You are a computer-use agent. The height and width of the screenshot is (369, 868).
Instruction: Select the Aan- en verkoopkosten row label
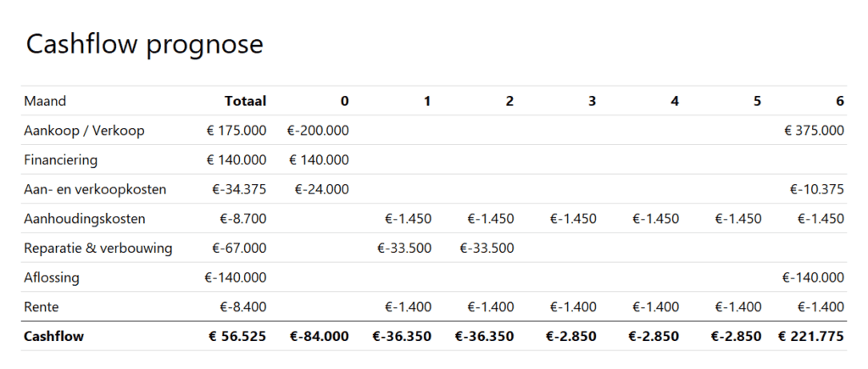point(95,189)
